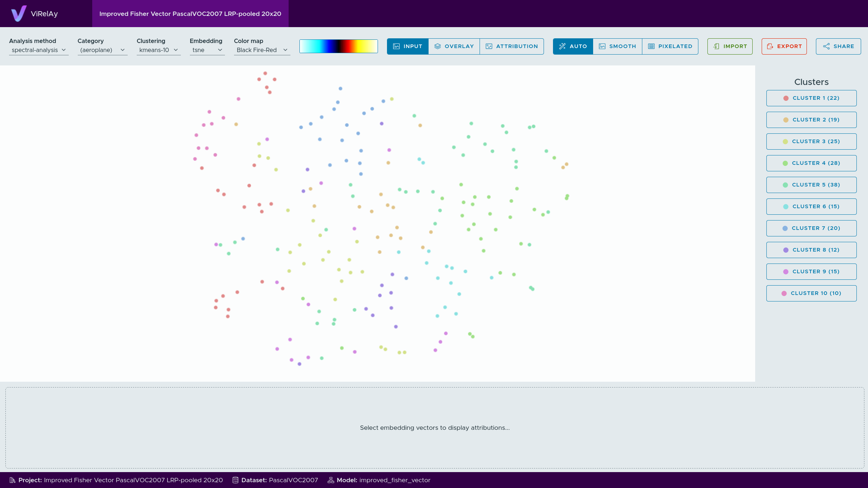This screenshot has height=488, width=868.
Task: Click the Dataset: PascalVOC2007 status text
Action: pos(280,480)
